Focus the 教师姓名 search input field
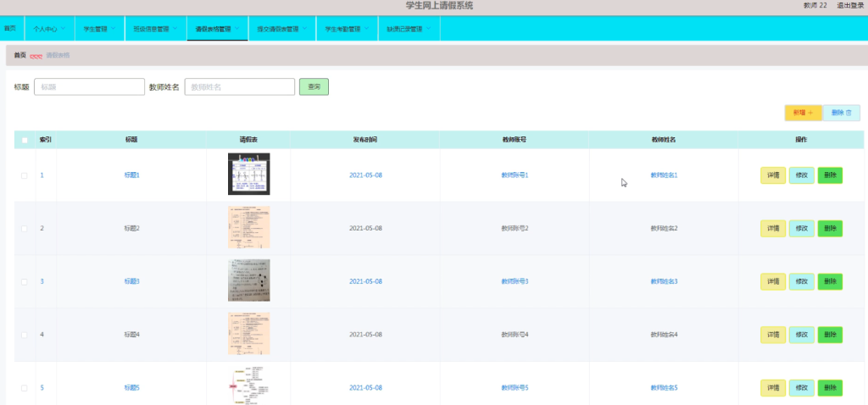 click(240, 87)
